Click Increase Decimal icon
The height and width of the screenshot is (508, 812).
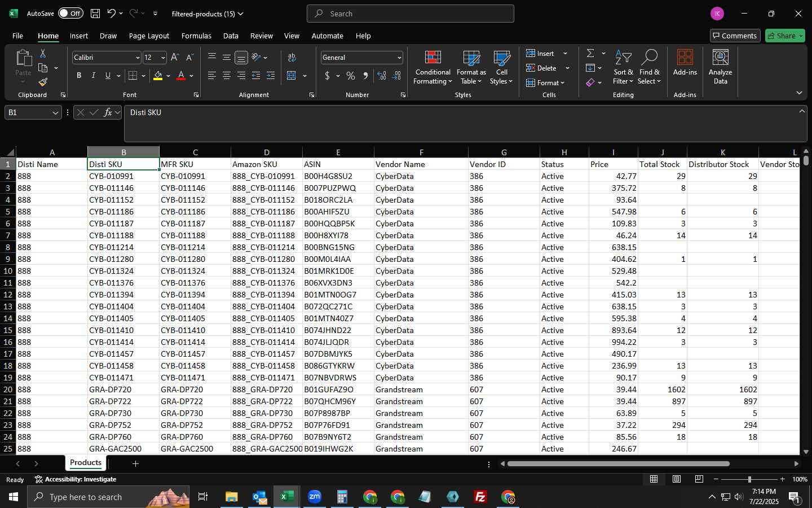tap(382, 76)
